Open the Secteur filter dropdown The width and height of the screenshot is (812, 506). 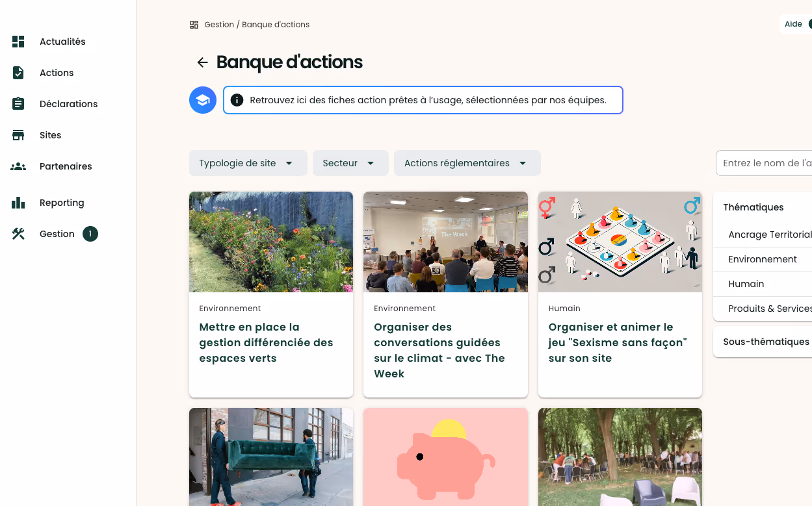pos(350,163)
